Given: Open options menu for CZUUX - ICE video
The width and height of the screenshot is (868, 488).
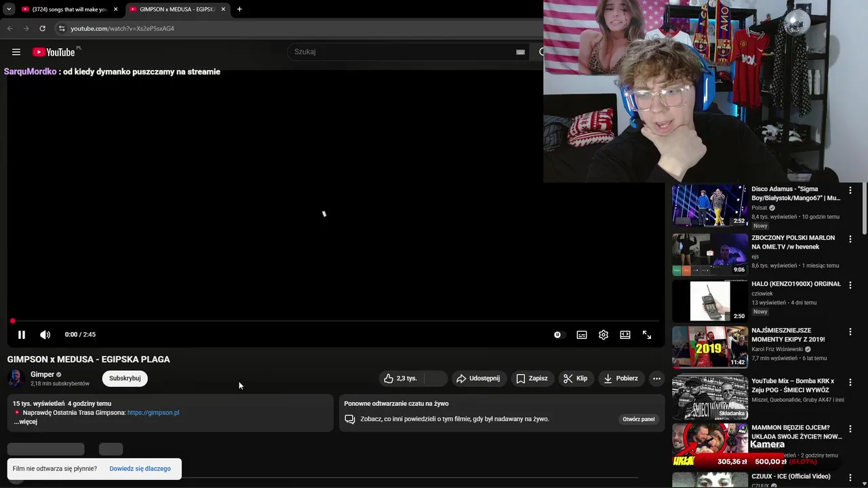Looking at the screenshot, I should (850, 477).
